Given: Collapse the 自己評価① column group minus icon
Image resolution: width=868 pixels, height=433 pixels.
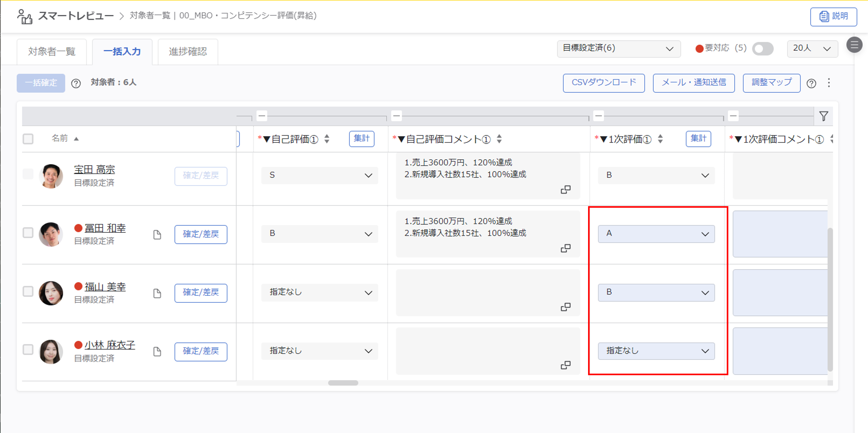Looking at the screenshot, I should 262,116.
